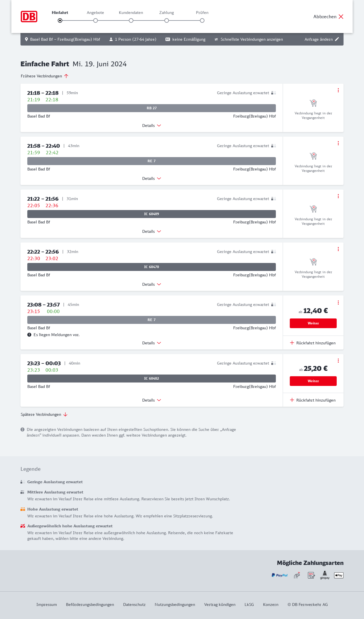Select the Zahlung step circle
364x619 pixels.
[x=167, y=20]
